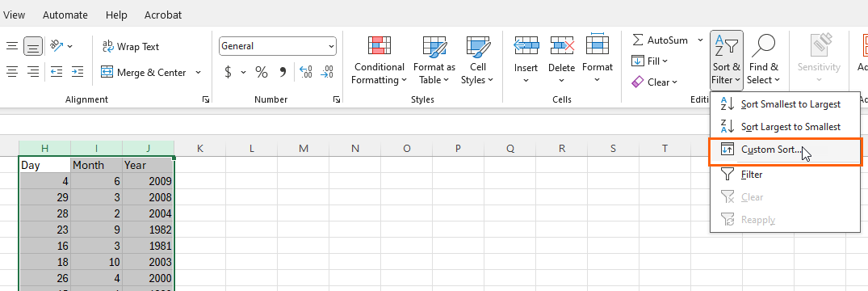The image size is (868, 291).
Task: Select column K header
Action: [x=199, y=148]
